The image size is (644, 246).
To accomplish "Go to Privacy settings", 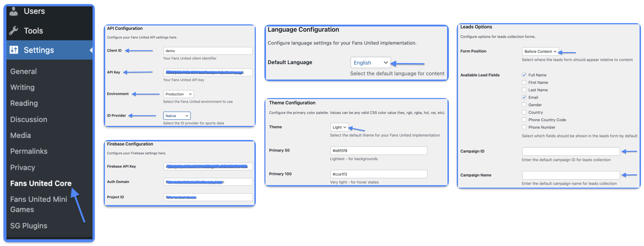I will (x=23, y=167).
